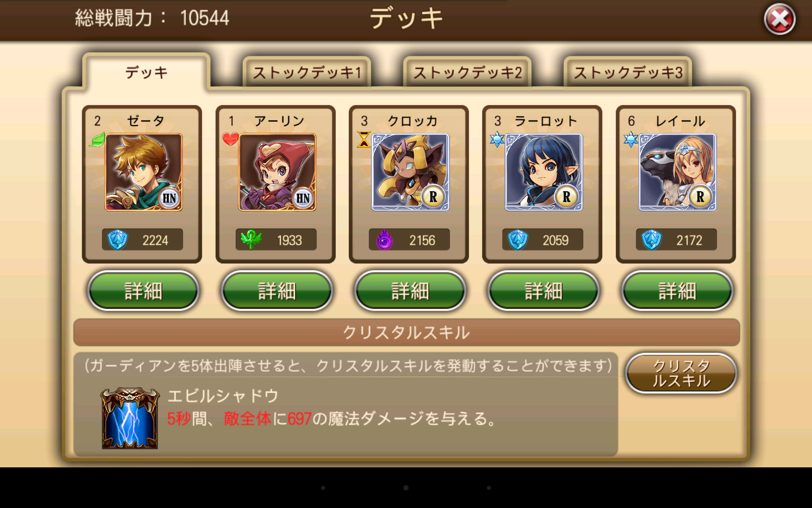812x508 pixels.
Task: Open 詳細 for ゼータ
Action: click(x=143, y=291)
